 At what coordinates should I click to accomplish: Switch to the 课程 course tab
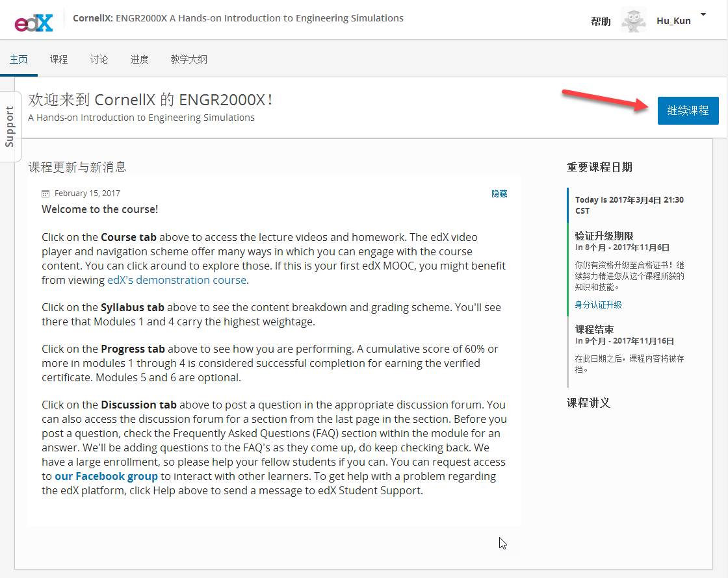[58, 59]
